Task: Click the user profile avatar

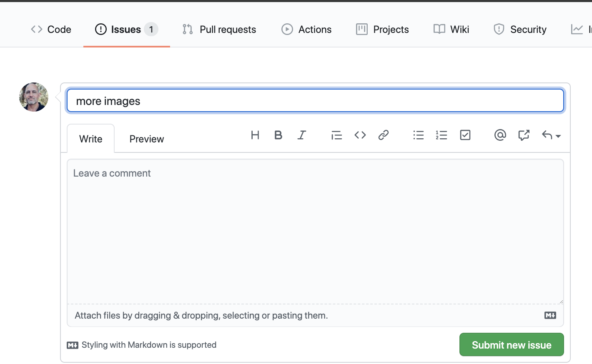Action: 34,97
